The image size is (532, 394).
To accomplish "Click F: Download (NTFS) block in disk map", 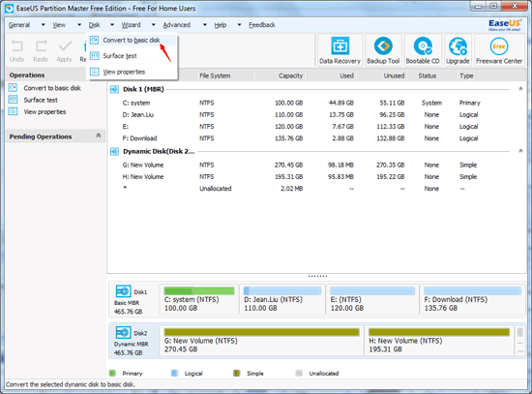I will click(x=473, y=300).
